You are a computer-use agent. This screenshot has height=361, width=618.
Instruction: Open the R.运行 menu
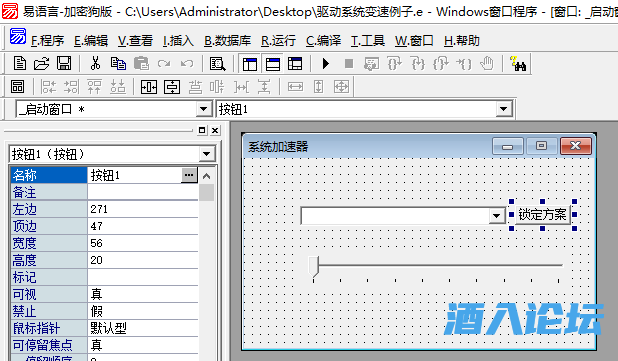click(x=278, y=41)
